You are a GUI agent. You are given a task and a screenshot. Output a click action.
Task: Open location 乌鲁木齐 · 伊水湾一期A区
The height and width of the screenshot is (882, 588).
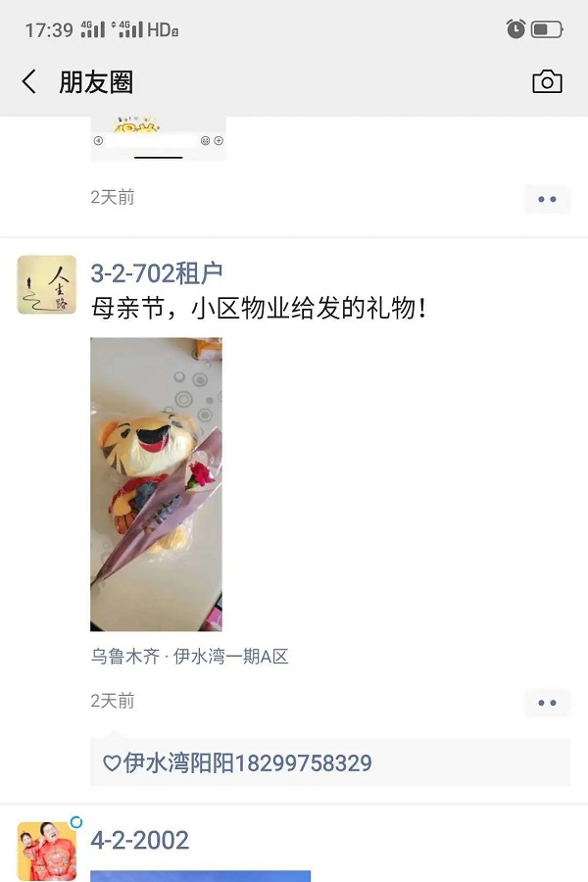click(x=189, y=657)
